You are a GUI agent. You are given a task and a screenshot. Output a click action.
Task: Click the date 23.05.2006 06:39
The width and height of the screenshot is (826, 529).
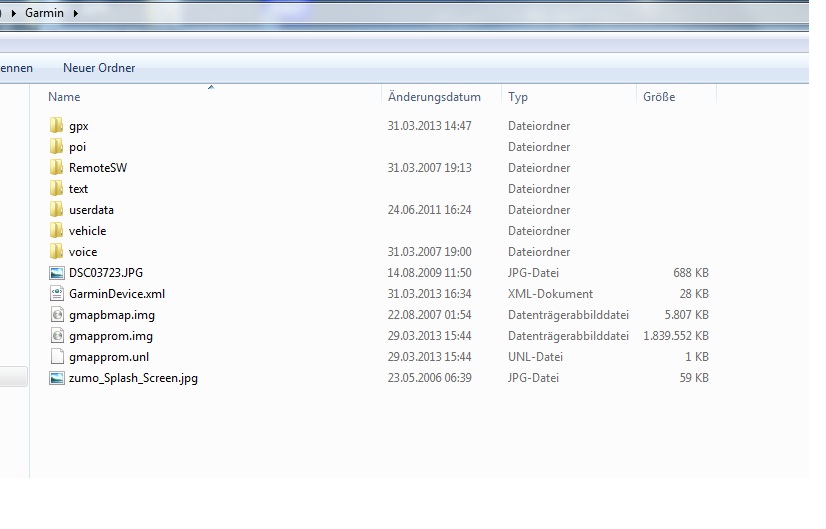tap(429, 378)
